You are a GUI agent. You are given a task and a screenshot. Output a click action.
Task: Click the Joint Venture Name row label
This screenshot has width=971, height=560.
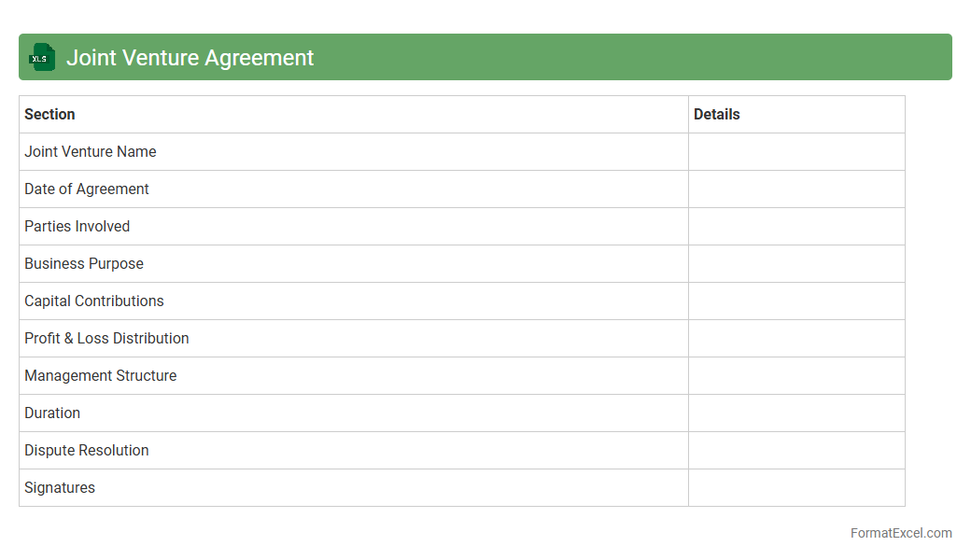pos(91,151)
